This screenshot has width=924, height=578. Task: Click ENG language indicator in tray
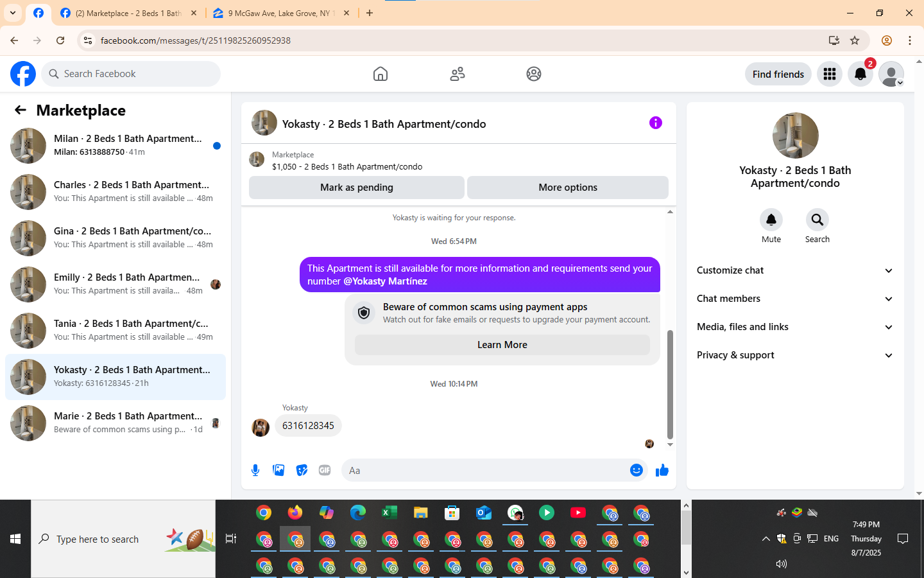pos(831,539)
